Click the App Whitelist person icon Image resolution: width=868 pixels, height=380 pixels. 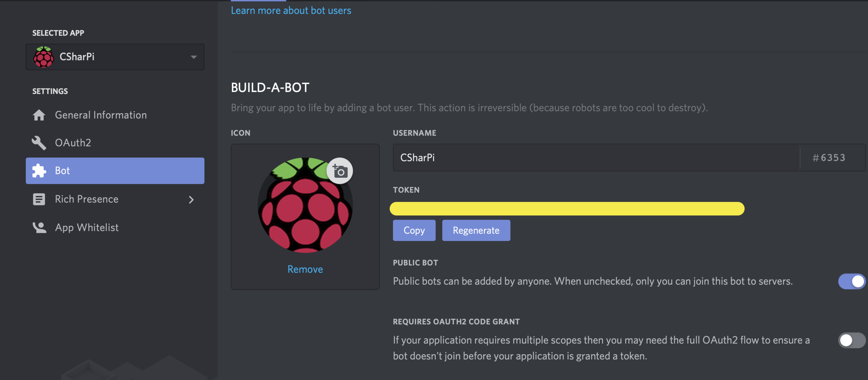click(x=40, y=228)
